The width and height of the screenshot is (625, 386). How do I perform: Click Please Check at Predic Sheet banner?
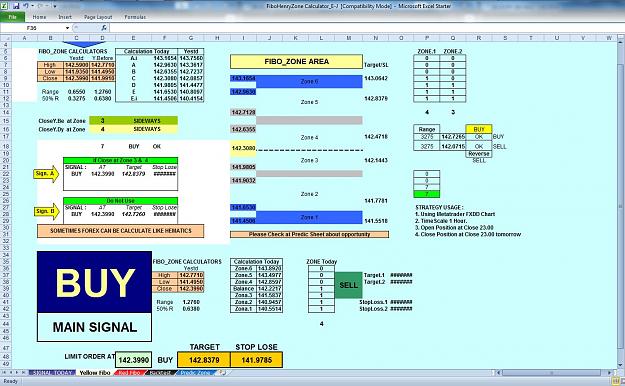[x=309, y=234]
